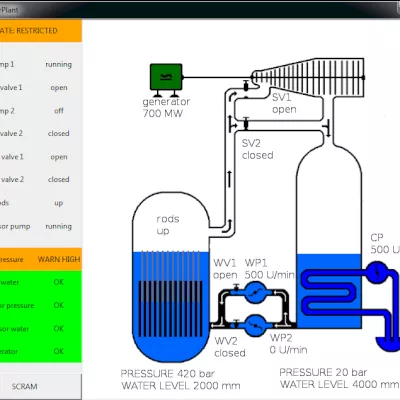
Task: Click the WP1 water pump icon
Action: click(255, 293)
